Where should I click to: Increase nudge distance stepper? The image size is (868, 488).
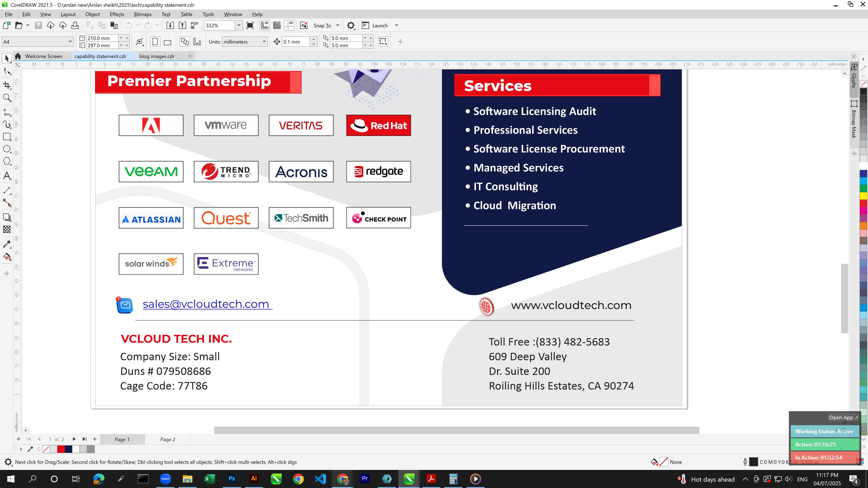(x=314, y=39)
